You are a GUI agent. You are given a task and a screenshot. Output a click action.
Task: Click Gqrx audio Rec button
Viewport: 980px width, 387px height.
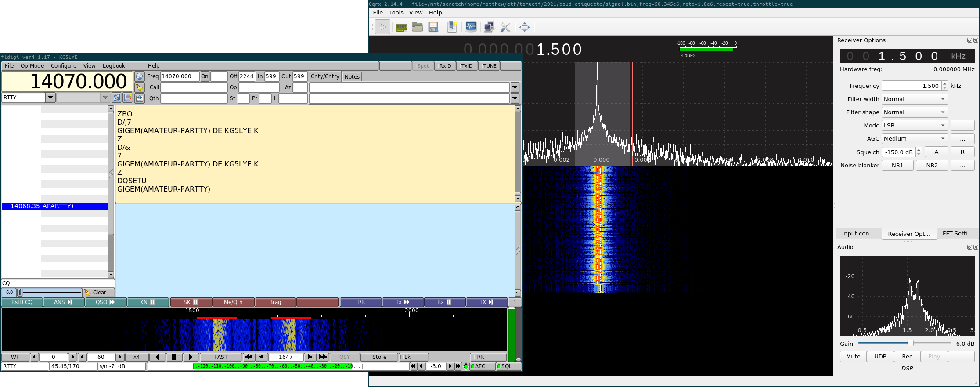pyautogui.click(x=907, y=357)
